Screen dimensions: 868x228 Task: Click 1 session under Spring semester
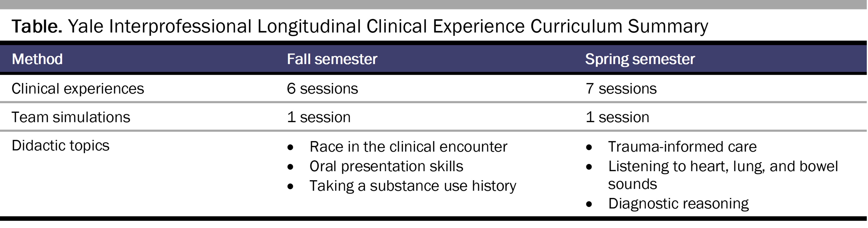click(x=617, y=117)
